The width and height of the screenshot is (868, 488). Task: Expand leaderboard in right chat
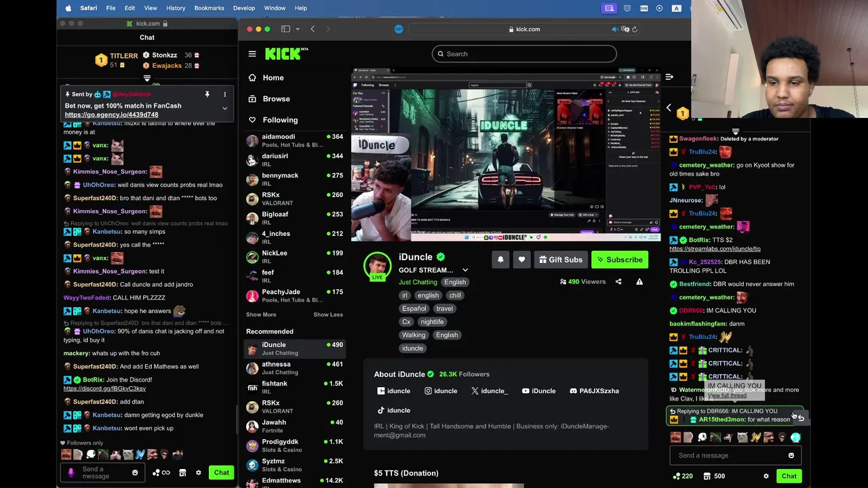click(x=735, y=132)
